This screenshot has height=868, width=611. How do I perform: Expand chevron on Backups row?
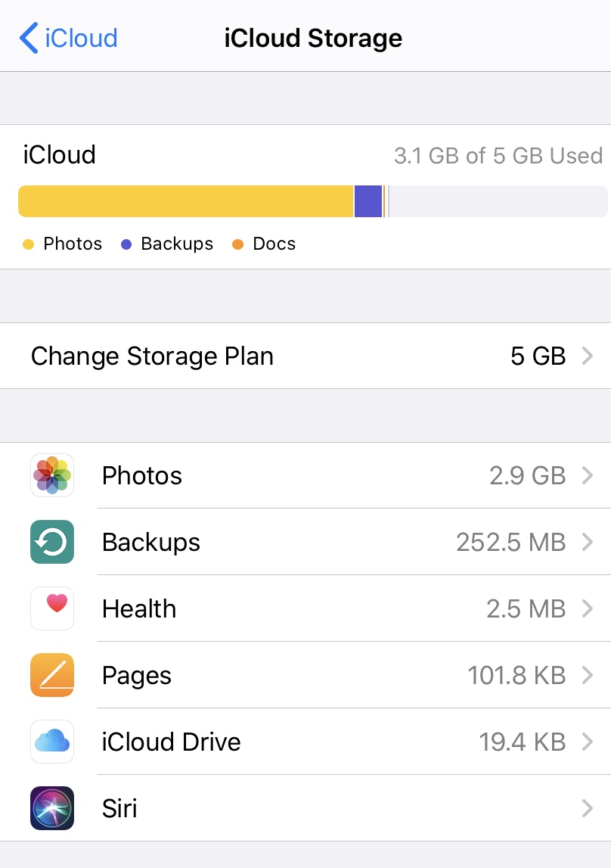tap(588, 541)
